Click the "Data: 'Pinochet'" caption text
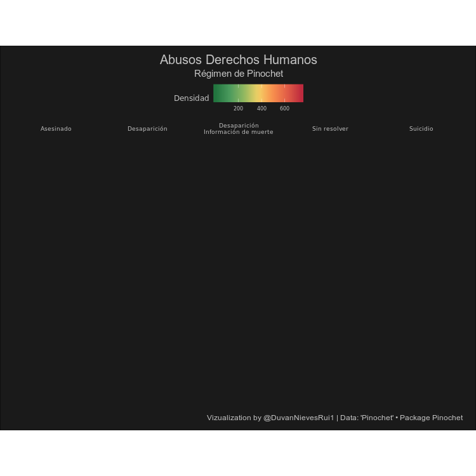 pyautogui.click(x=366, y=418)
